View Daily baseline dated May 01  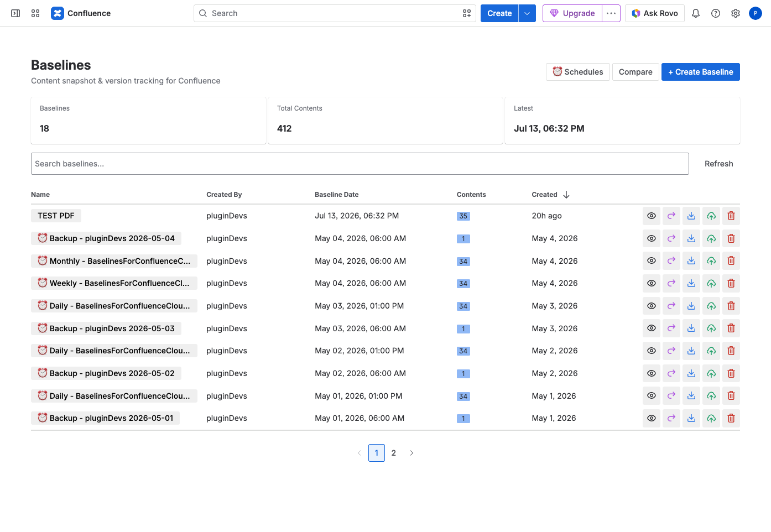click(652, 395)
